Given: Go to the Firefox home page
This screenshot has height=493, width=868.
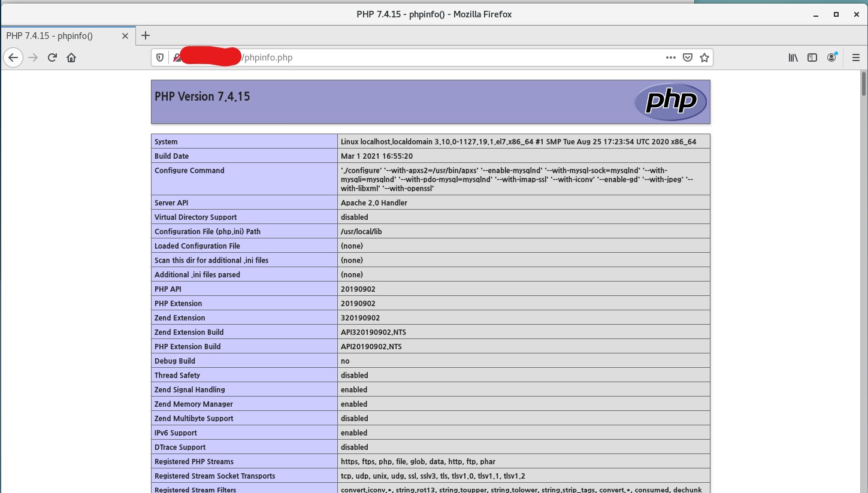Looking at the screenshot, I should click(x=71, y=58).
